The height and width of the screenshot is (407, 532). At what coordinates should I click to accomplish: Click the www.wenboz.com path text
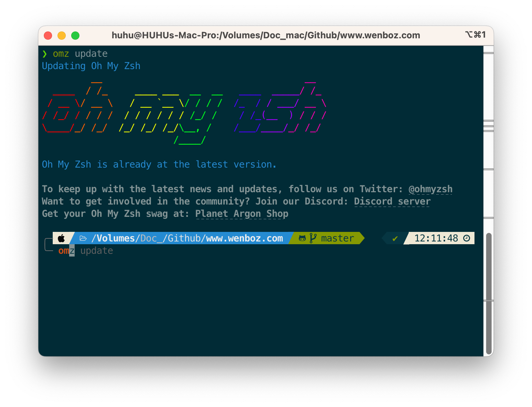click(x=244, y=238)
